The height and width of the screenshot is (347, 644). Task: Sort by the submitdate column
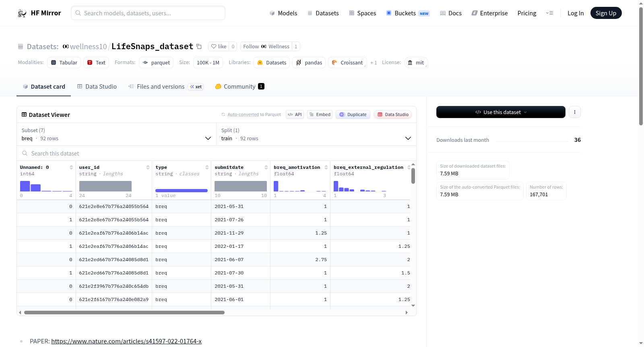[266, 167]
